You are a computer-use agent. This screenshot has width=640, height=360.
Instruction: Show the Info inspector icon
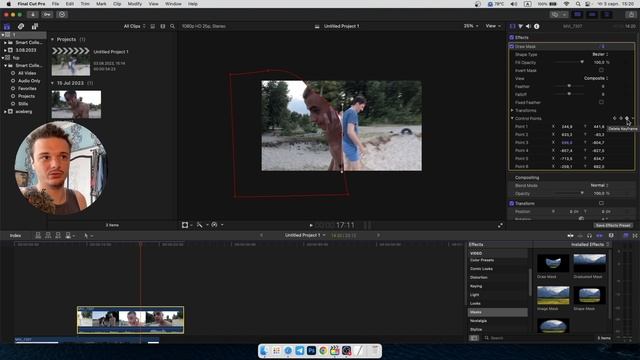[x=536, y=26]
